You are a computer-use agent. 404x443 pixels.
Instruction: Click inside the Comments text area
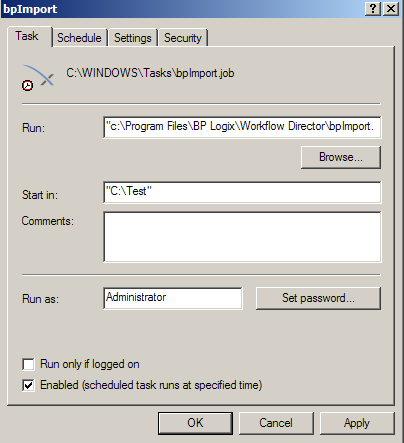click(x=242, y=237)
